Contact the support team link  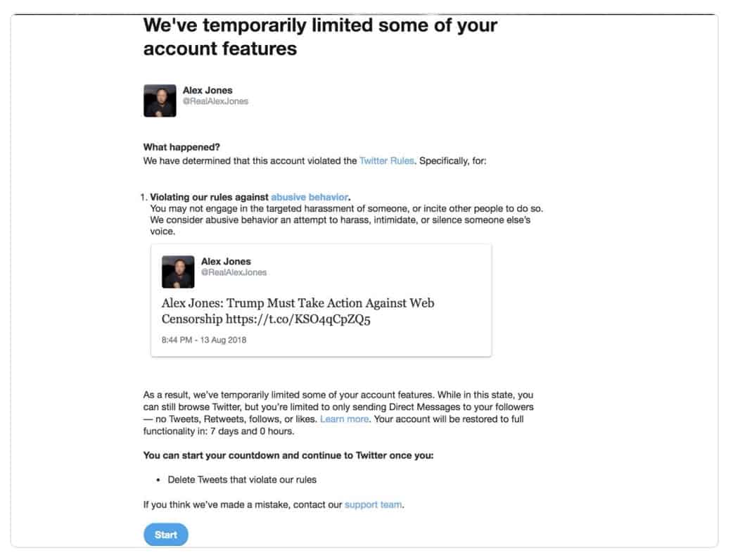point(373,505)
